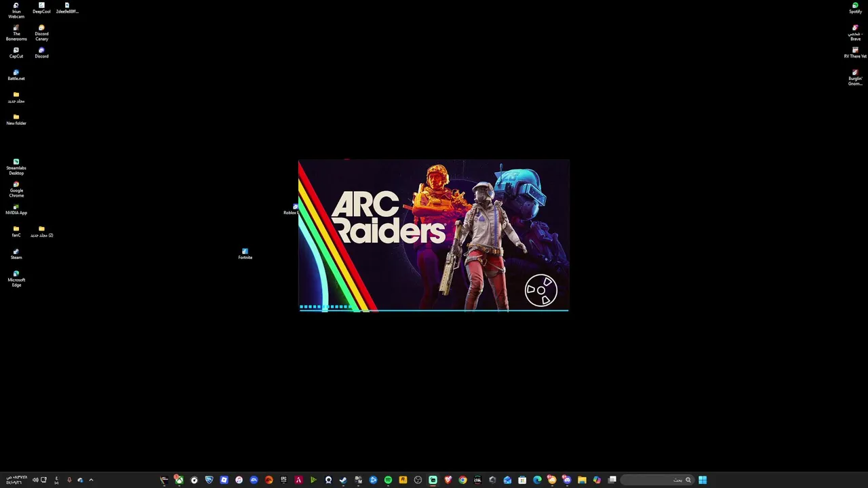
Task: Show hidden system tray icons
Action: (x=91, y=480)
